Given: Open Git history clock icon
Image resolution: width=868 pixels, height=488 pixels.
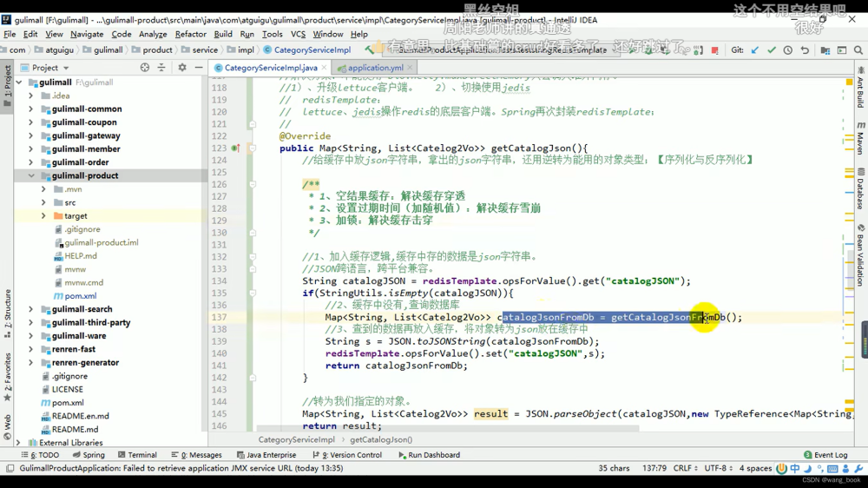Looking at the screenshot, I should pos(788,49).
